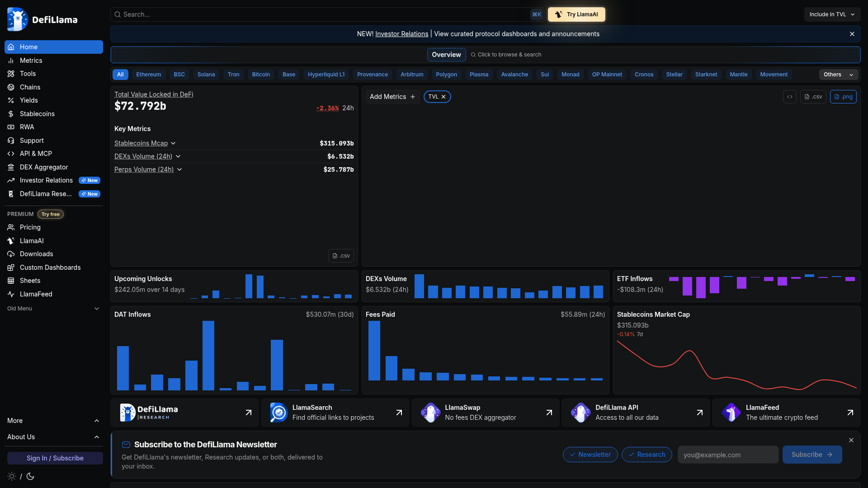Viewport: 868px width, 488px height.
Task: Open the LlamaSwap card
Action: click(x=485, y=413)
